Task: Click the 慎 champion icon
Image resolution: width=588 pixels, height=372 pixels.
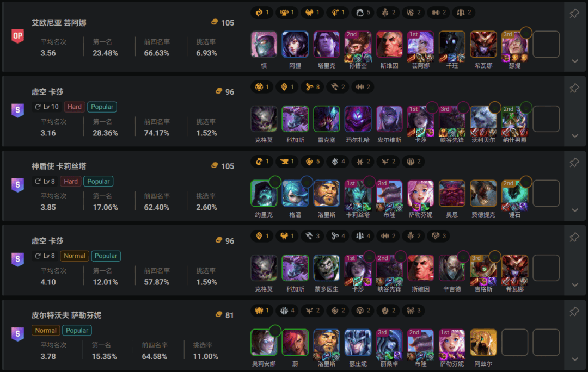Action: (264, 44)
